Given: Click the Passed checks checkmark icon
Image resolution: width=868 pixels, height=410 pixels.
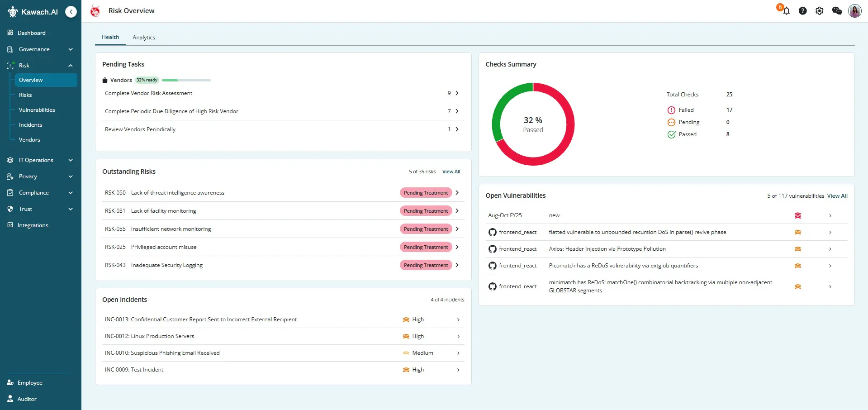Looking at the screenshot, I should (671, 134).
